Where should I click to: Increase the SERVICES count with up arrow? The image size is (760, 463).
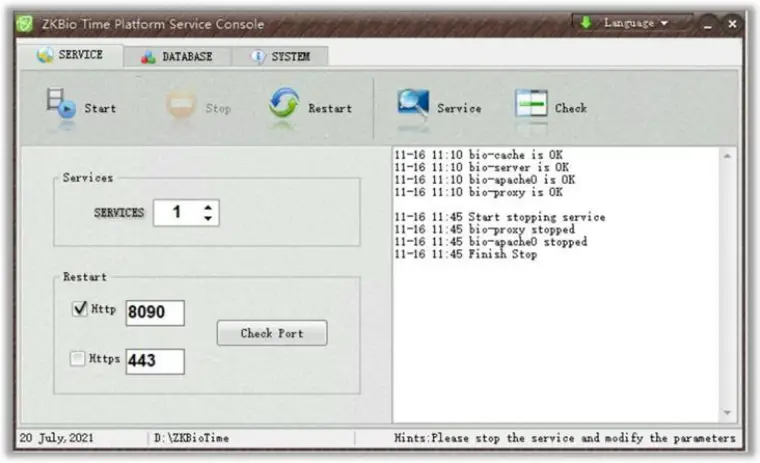[208, 208]
